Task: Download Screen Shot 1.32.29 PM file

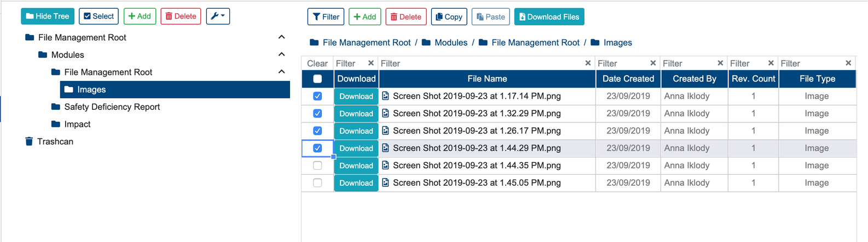Action: (356, 114)
